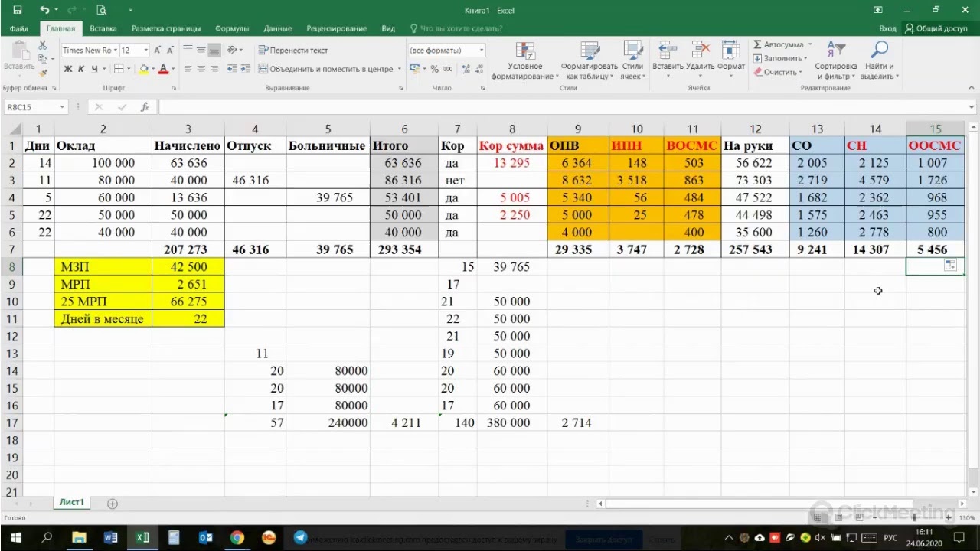Toggle bottom vertical alignment
The width and height of the screenshot is (980, 551).
pos(214,51)
